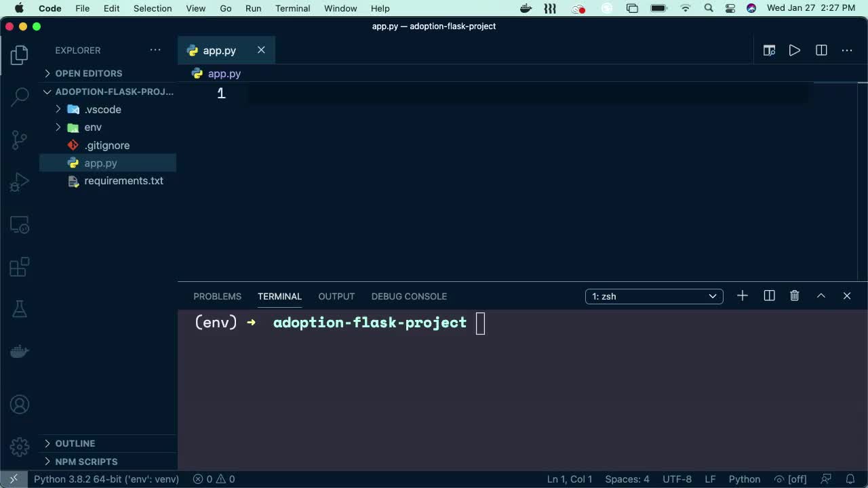This screenshot has height=488, width=868.
Task: Toggle the terminal panel maximize chevron
Action: [821, 296]
